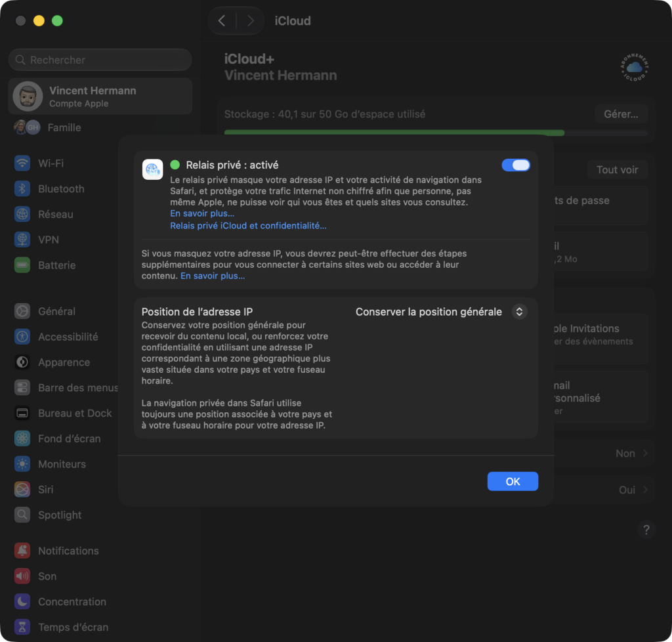Click the Apple Invitations card

600,339
